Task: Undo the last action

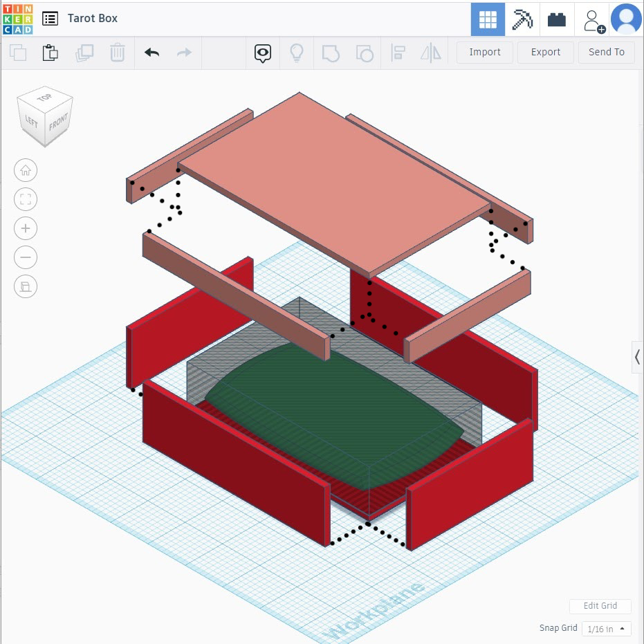Action: [152, 53]
